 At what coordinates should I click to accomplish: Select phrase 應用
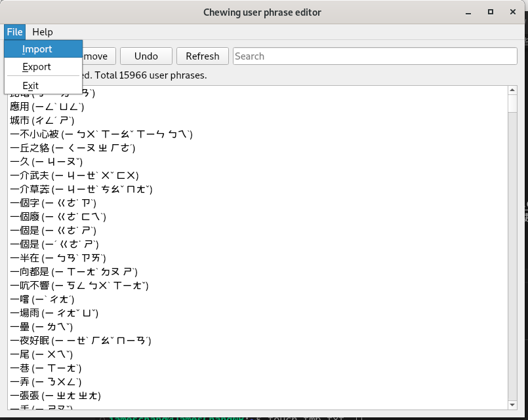click(x=258, y=107)
